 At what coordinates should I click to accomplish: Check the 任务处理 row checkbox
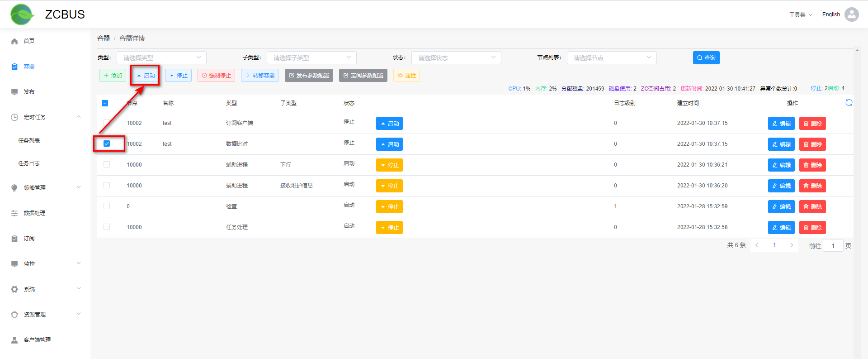(x=107, y=227)
